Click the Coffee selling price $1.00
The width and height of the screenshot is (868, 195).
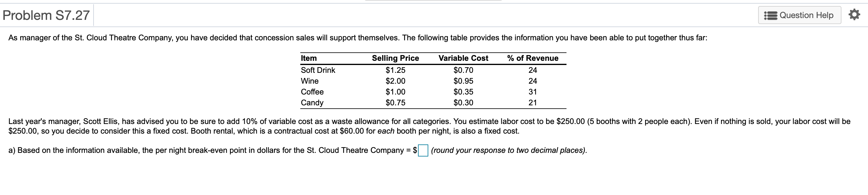click(x=395, y=92)
